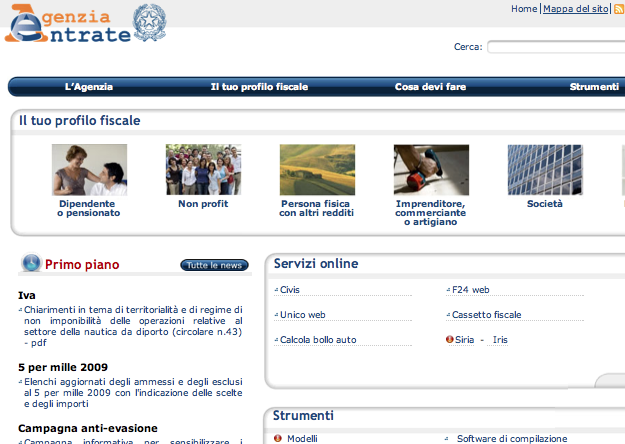Viewport: 625px width, 444px height.
Task: Open the Modelli link under Strumenti
Action: coord(303,438)
